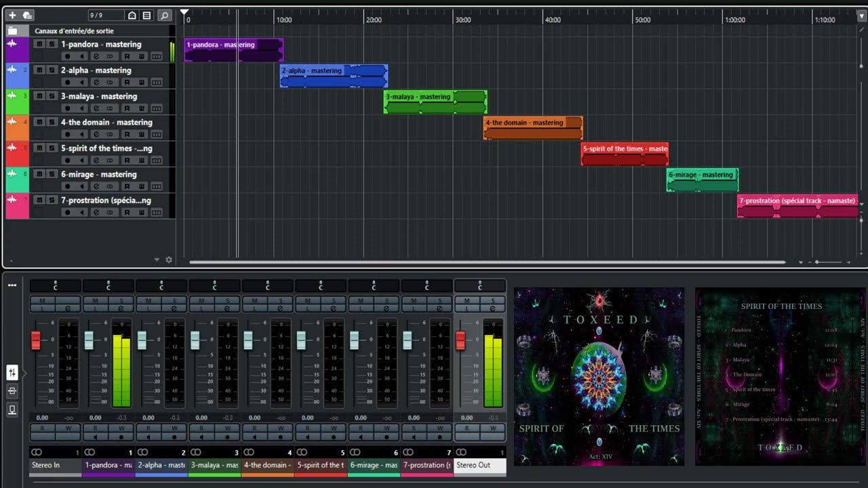This screenshot has height=488, width=868.
Task: Enable monitor on 5-spirit mixer channel
Action: click(307, 437)
